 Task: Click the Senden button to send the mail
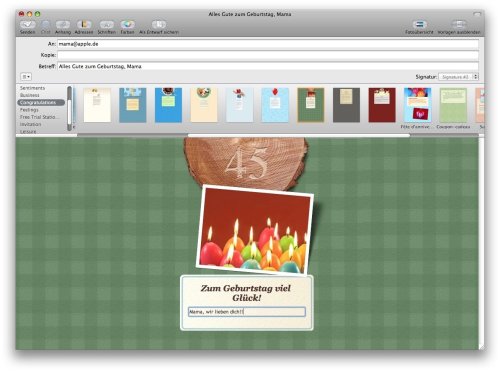pos(27,27)
